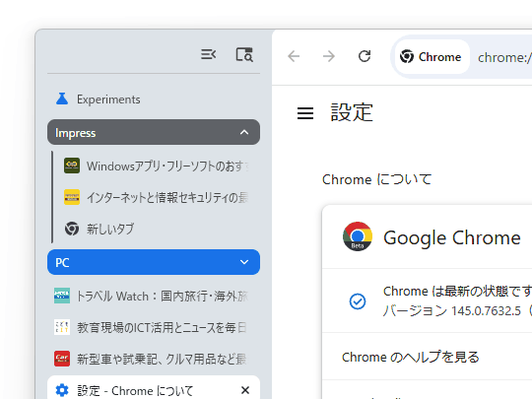Click the 設定 page title
Screen dimensions: 532x399
pyautogui.click(x=352, y=112)
